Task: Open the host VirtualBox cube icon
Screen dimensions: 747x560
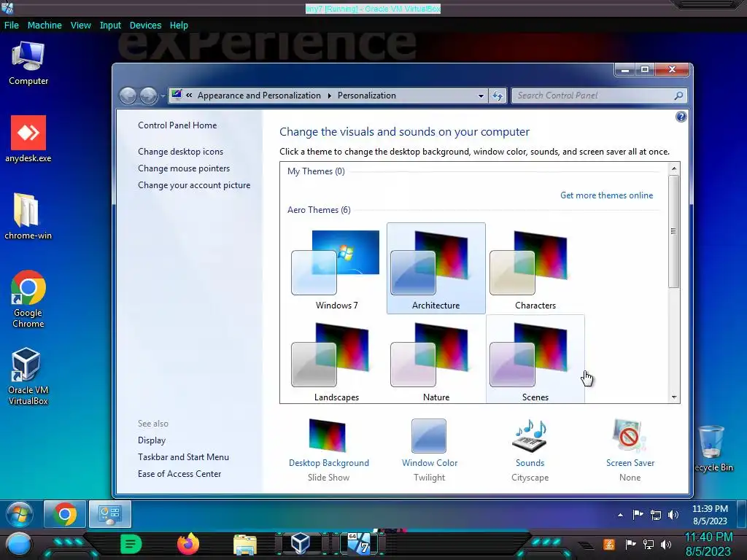Action: coord(301,544)
